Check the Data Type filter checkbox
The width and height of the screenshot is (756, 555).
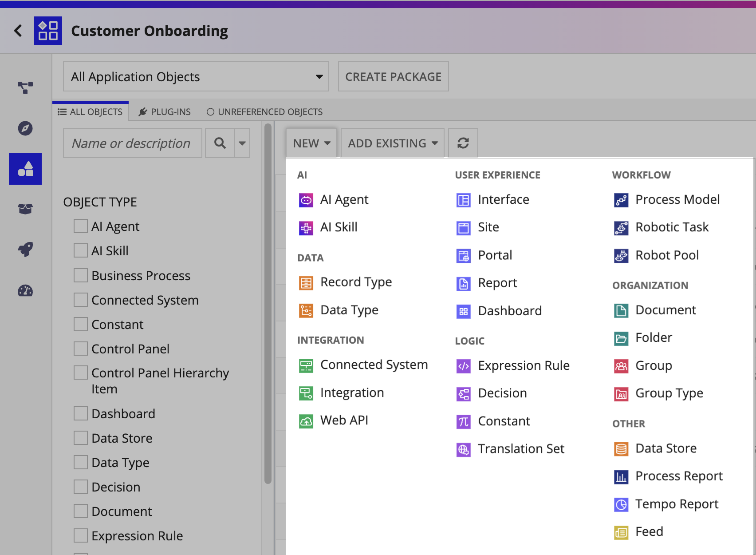pos(81,462)
